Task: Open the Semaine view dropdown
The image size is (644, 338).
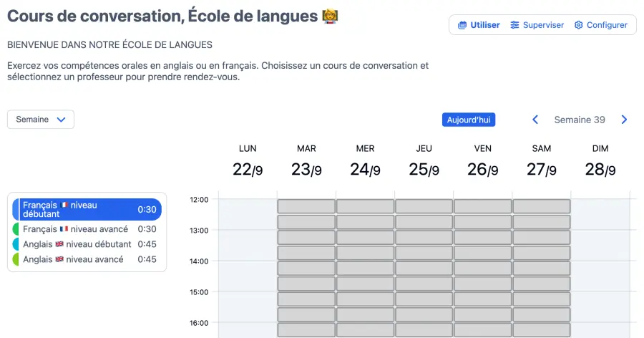Action: click(41, 120)
